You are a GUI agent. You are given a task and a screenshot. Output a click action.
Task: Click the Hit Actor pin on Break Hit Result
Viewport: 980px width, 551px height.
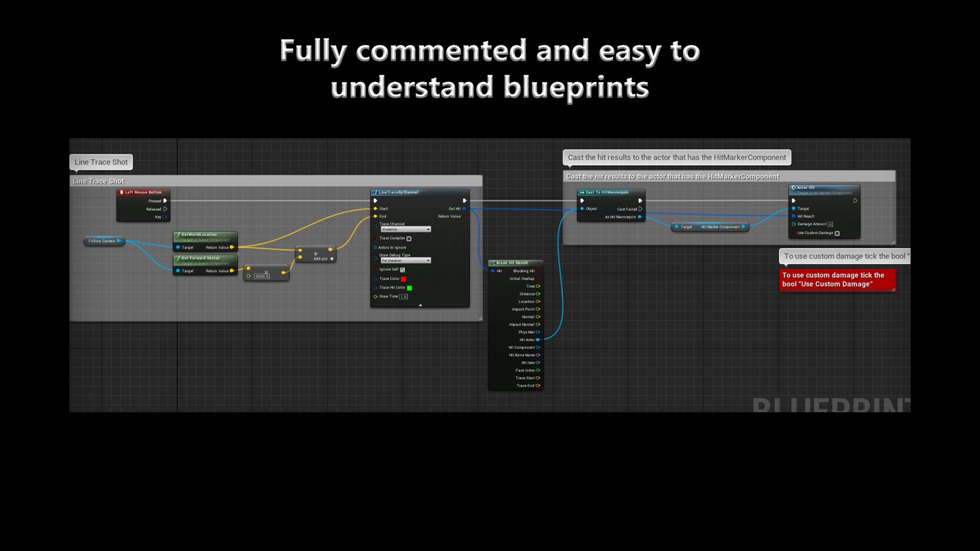coord(538,339)
